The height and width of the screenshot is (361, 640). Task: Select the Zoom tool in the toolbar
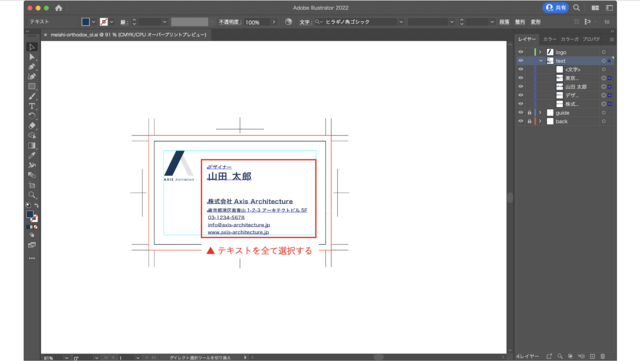click(32, 195)
